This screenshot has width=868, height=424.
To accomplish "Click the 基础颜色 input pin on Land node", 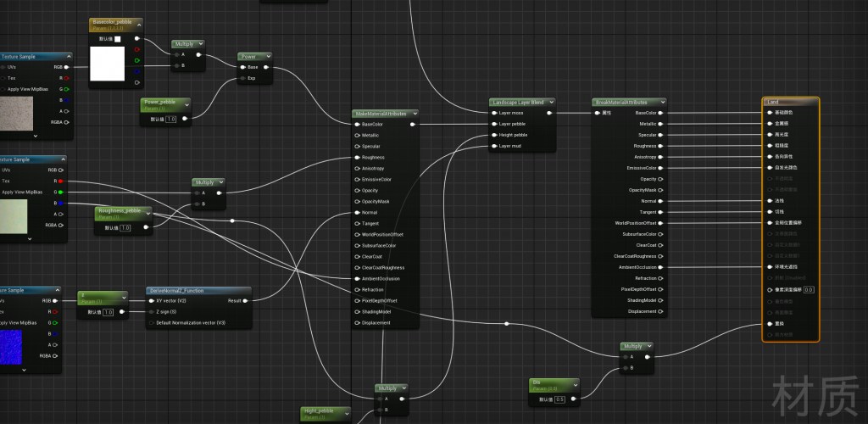I will [x=770, y=113].
